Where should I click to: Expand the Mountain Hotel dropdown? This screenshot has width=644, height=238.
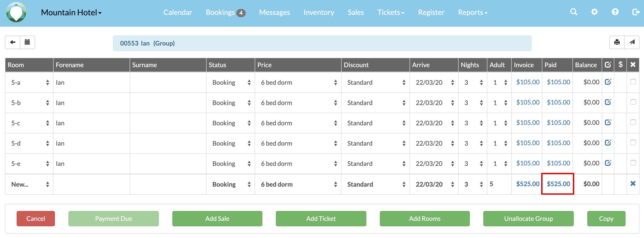71,13
